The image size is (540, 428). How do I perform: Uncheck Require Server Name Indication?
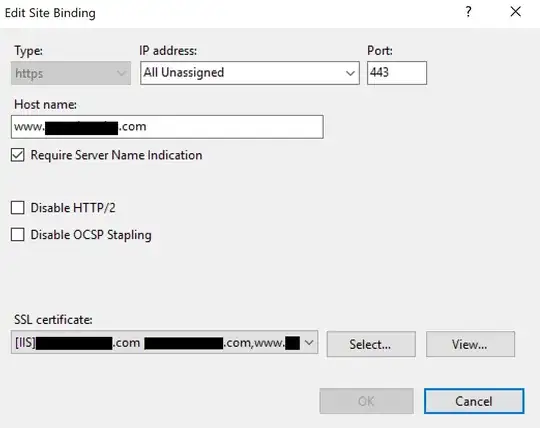click(18, 155)
